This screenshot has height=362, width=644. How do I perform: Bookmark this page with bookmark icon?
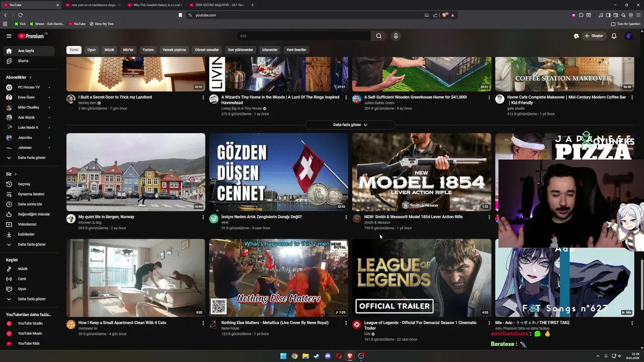(180, 15)
